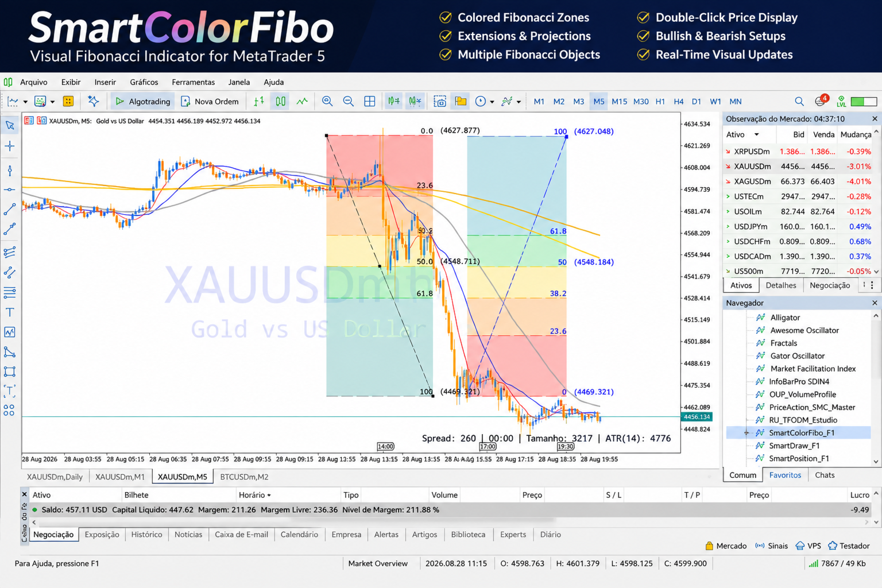The height and width of the screenshot is (588, 882).
Task: Toggle Algotrading on or off
Action: pyautogui.click(x=144, y=102)
